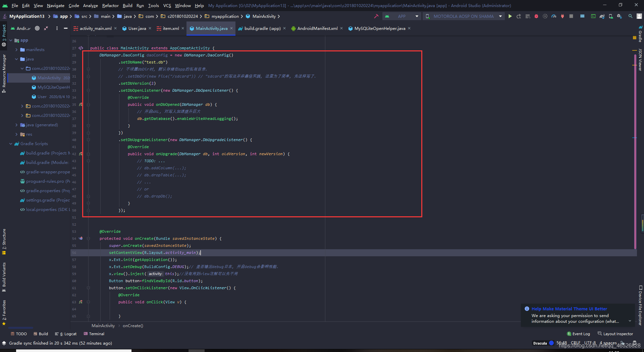Open the MOTOROLA AOSP ON SHAMA device dropdown
Image resolution: width=644 pixels, height=352 pixels.
464,16
